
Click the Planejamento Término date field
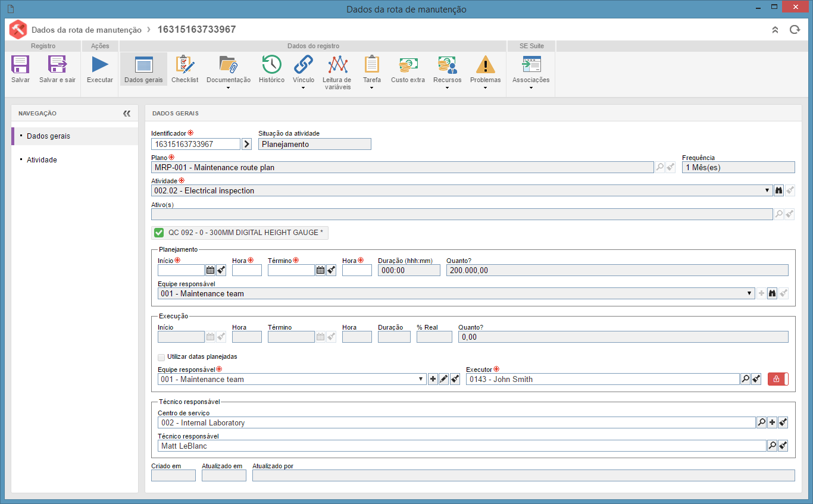pyautogui.click(x=291, y=270)
